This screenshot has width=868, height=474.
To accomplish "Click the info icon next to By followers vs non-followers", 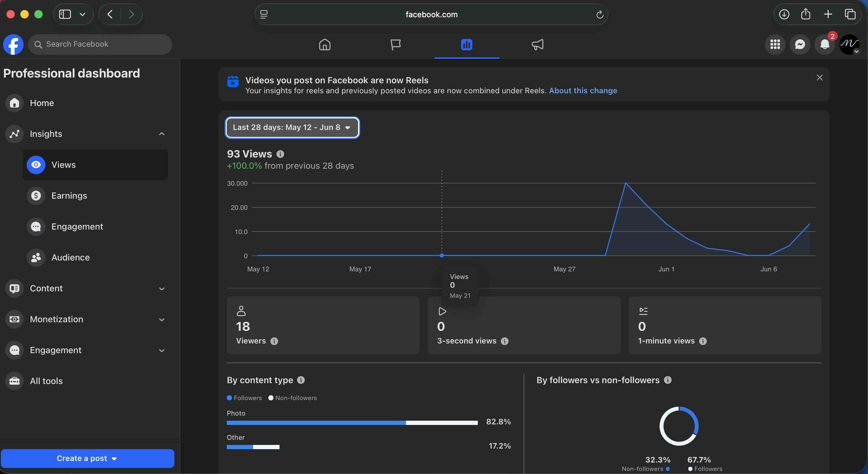I will (668, 380).
